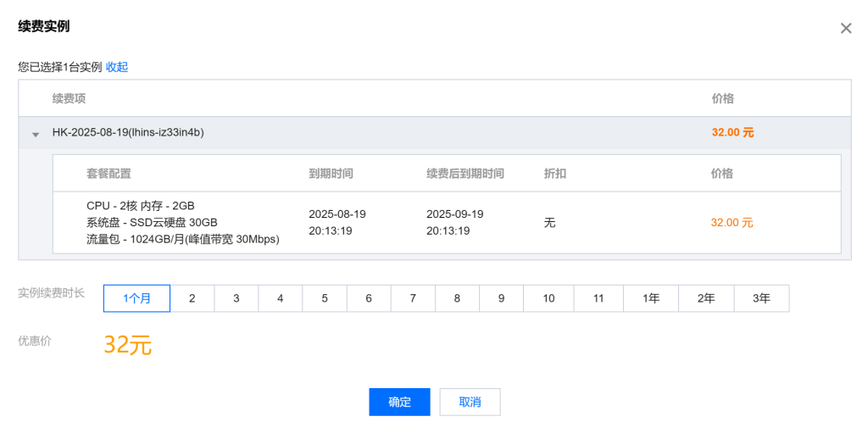The image size is (868, 433).
Task: Pick 6 months renewal duration
Action: [369, 298]
